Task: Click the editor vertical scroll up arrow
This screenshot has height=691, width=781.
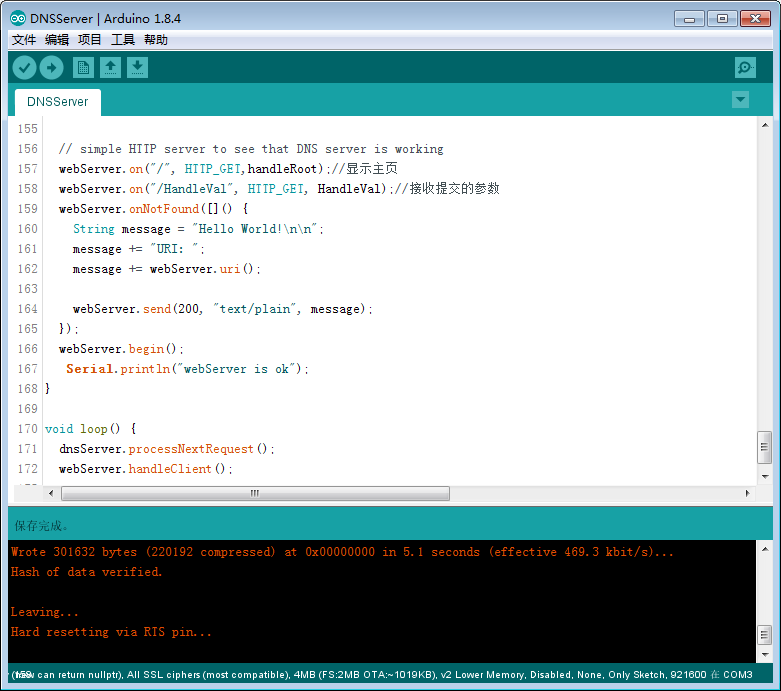Action: coord(765,125)
